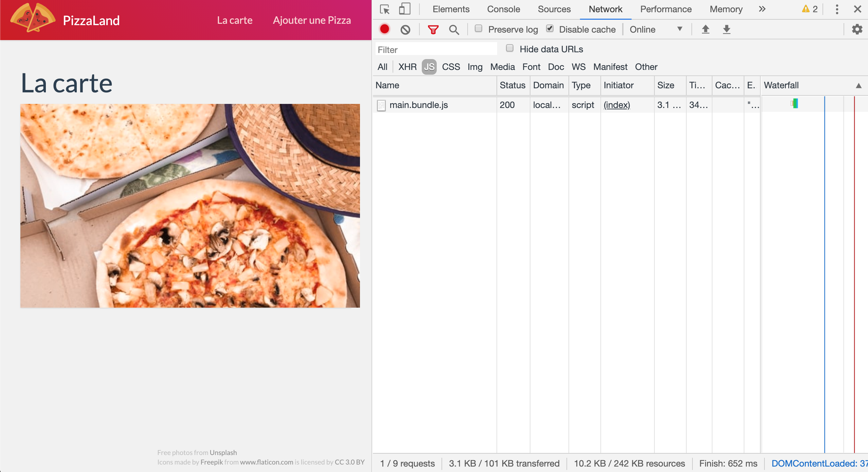Open network search with magnifier icon

click(454, 30)
